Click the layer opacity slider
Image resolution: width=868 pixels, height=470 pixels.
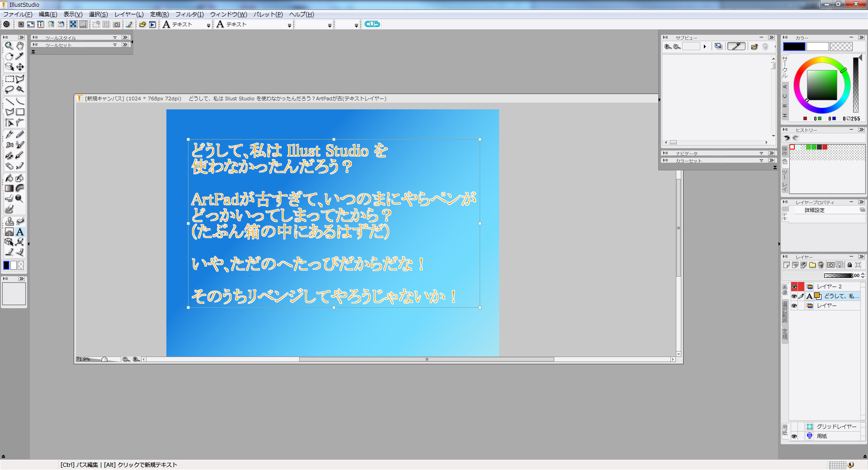pyautogui.click(x=838, y=276)
